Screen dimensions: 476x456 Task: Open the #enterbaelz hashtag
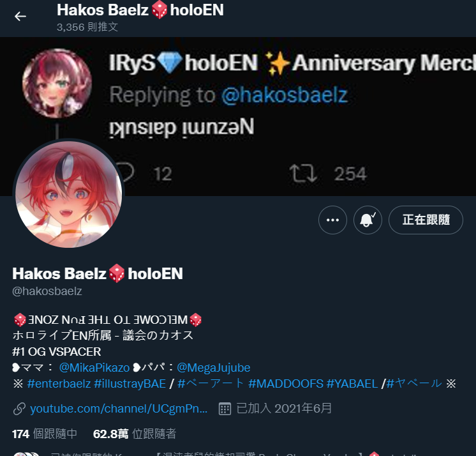point(59,384)
